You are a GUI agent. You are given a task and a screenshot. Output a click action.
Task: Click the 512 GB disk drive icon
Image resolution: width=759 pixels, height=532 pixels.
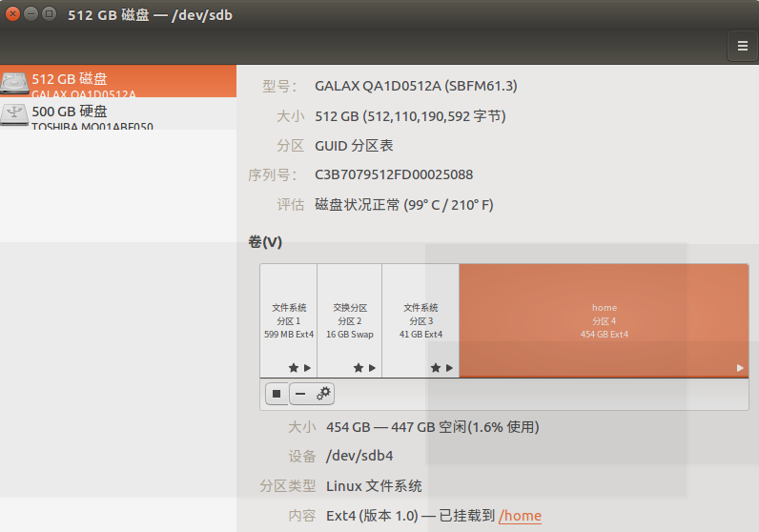click(x=14, y=83)
